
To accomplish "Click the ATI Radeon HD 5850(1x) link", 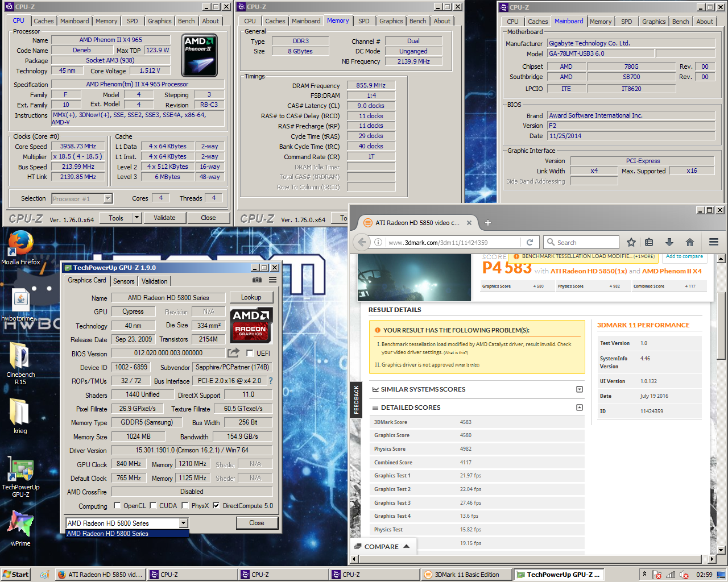I will coord(589,271).
